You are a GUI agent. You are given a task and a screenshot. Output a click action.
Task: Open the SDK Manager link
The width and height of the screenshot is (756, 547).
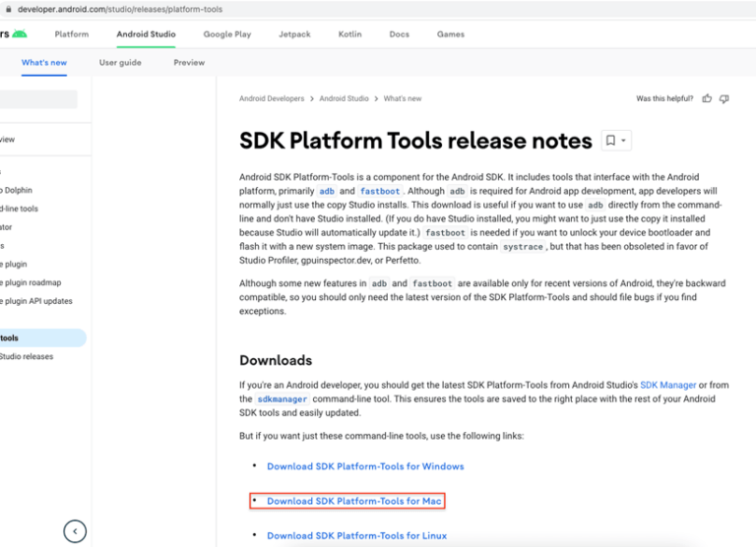point(668,385)
